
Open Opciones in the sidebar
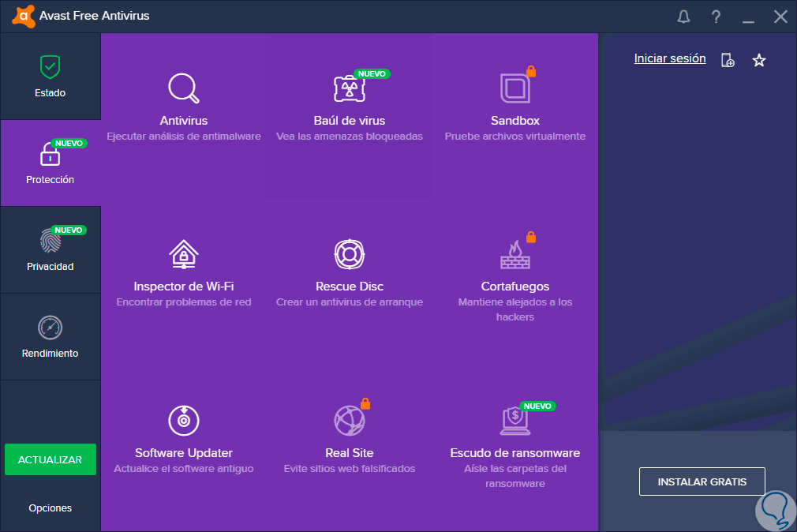pos(50,508)
